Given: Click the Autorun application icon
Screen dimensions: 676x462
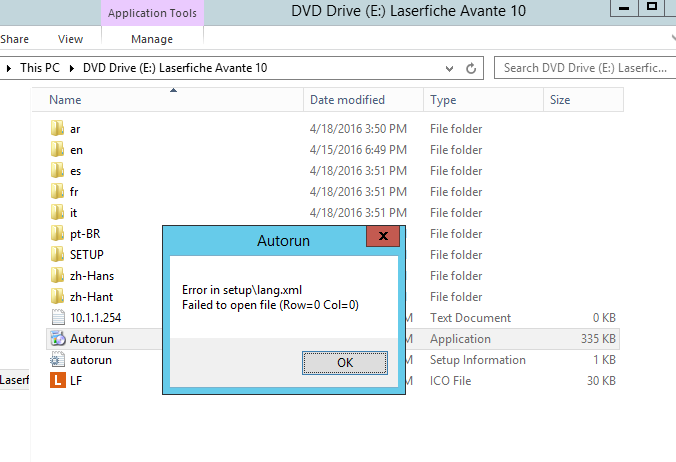Looking at the screenshot, I should [x=58, y=339].
